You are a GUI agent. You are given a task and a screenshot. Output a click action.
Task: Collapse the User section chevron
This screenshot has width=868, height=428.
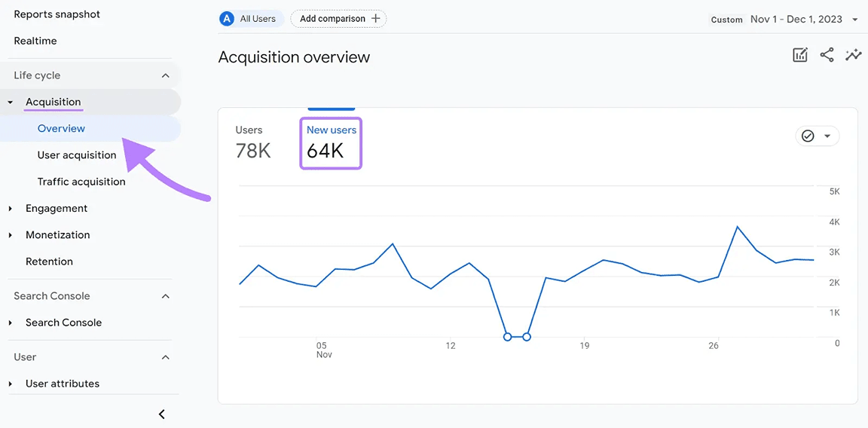(166, 357)
